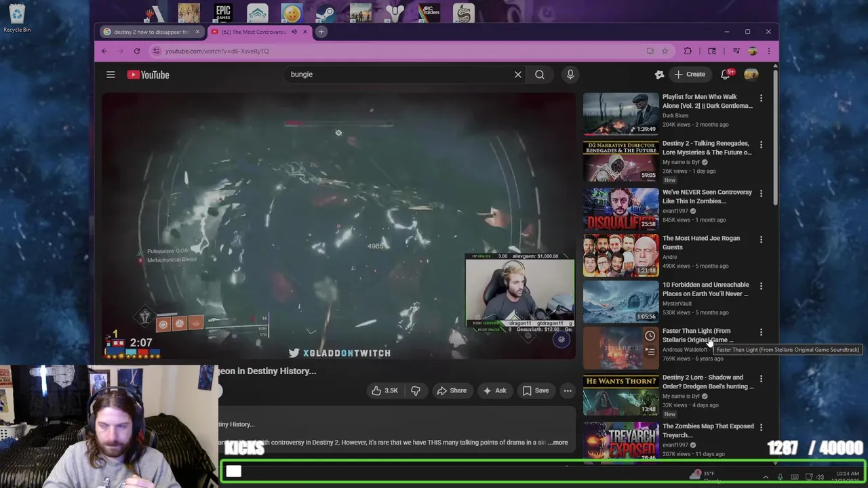Launch the Destiny 2 desktop shortcut
This screenshot has width=868, height=488.
395,13
